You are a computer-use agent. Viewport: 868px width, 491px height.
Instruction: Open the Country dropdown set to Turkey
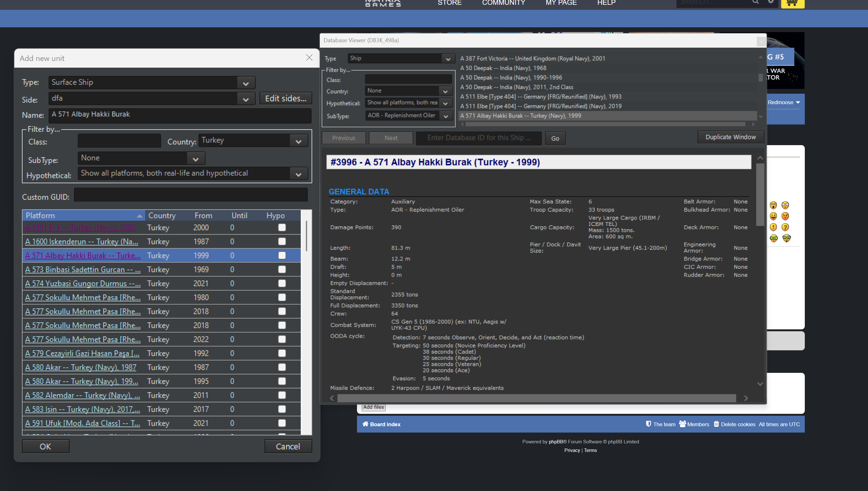click(253, 141)
